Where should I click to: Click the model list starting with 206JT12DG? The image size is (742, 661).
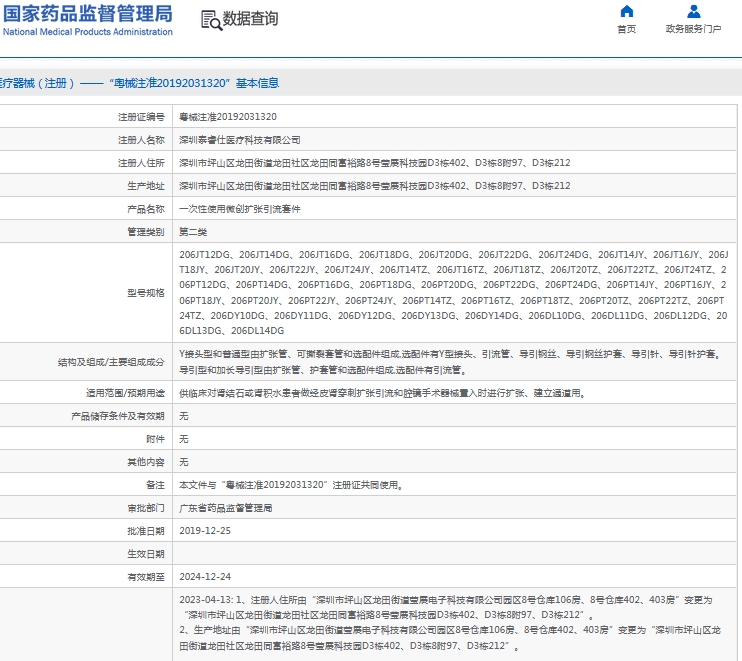(x=454, y=293)
